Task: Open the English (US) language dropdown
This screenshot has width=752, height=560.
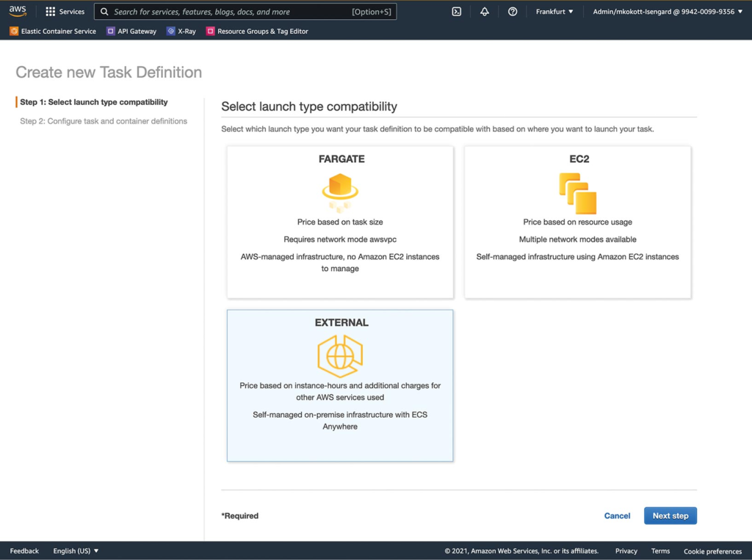Action: tap(76, 551)
